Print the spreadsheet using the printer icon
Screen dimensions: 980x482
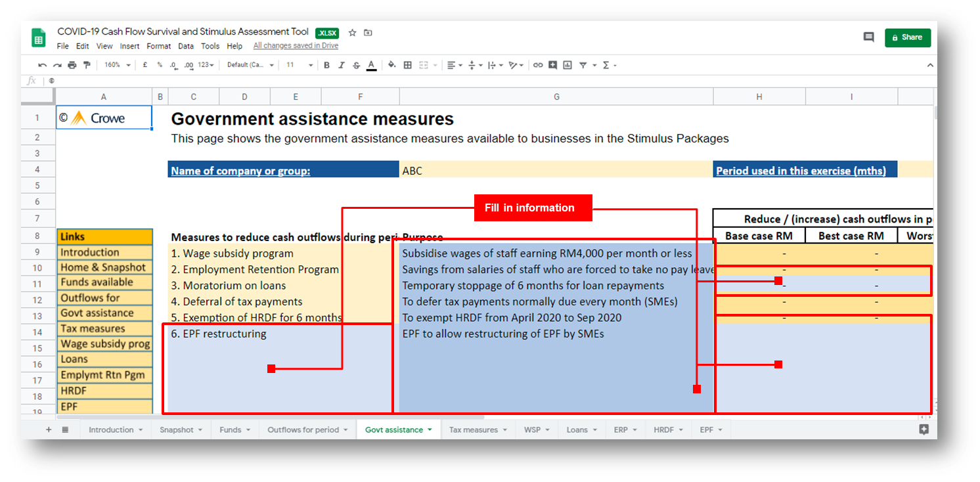tap(72, 65)
